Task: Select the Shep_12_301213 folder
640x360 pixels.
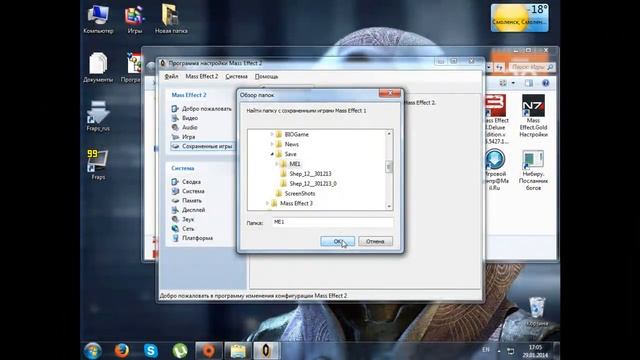Action: coord(306,174)
